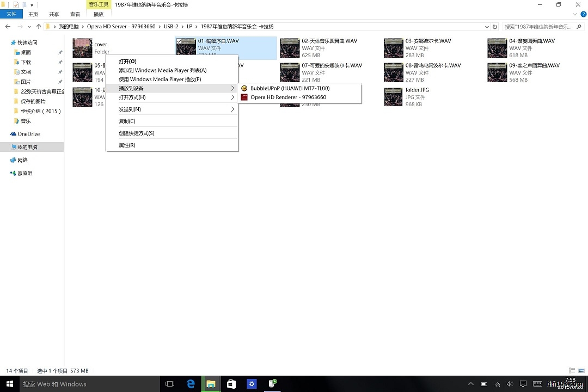
Task: Select 属性(R) from the context menu
Action: 127,145
